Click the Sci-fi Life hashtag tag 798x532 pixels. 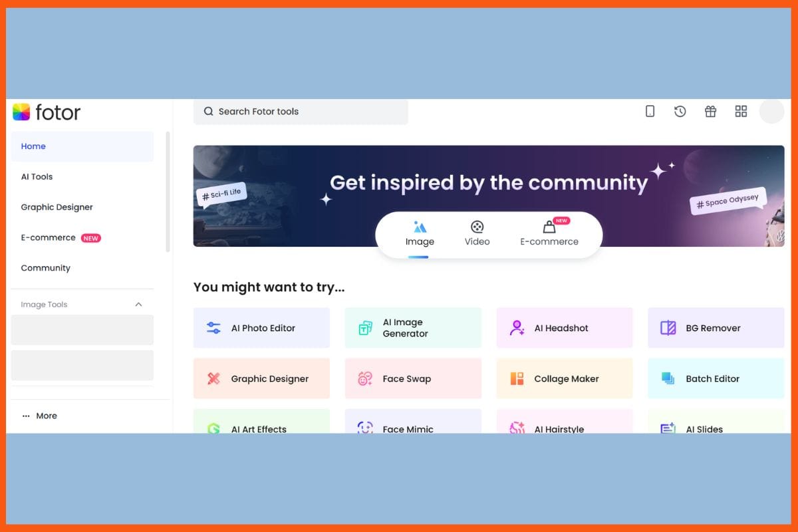coord(221,194)
